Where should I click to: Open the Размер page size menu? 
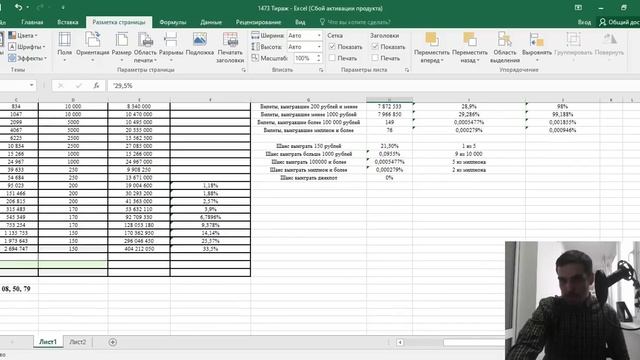tap(122, 47)
